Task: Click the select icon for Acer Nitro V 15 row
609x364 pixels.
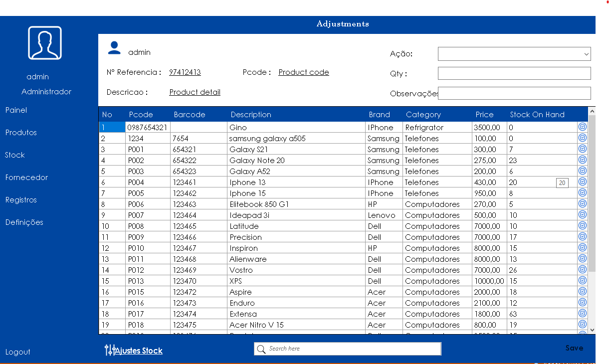Action: [582, 325]
